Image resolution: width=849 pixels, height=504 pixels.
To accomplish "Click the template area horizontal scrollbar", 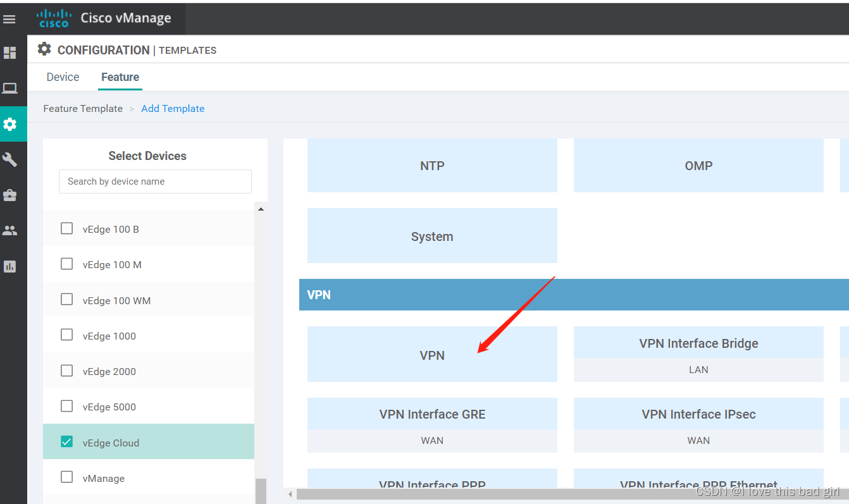I will point(573,494).
